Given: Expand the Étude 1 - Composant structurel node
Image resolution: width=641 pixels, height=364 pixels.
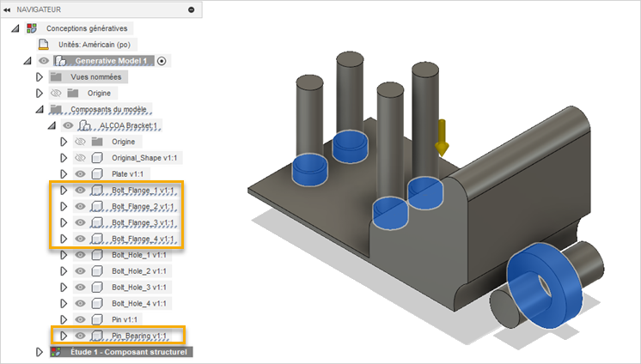Looking at the screenshot, I should click(40, 352).
